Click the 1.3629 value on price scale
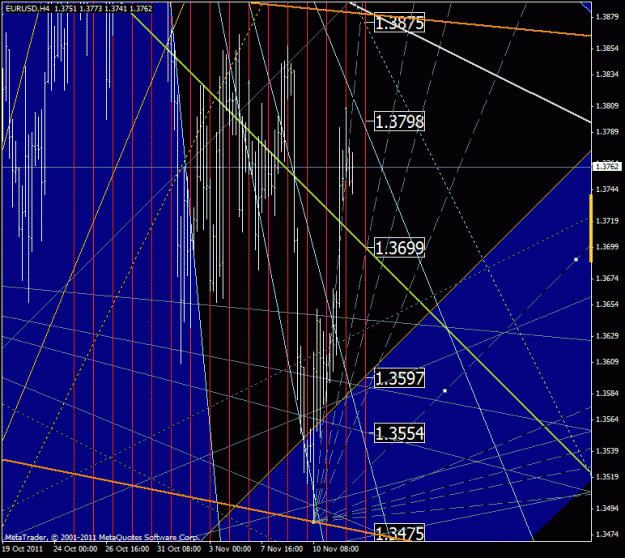Image resolution: width=625 pixels, height=558 pixels. click(x=607, y=336)
